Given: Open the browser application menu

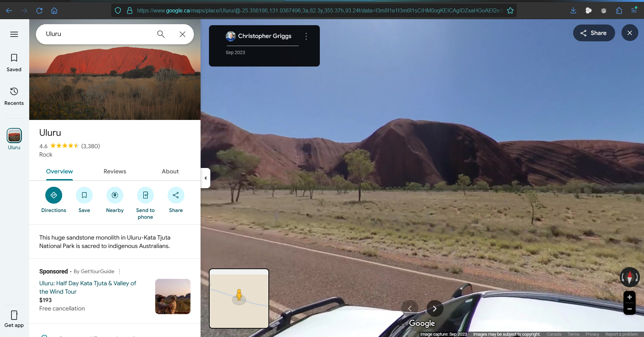Looking at the screenshot, I should (634, 10).
